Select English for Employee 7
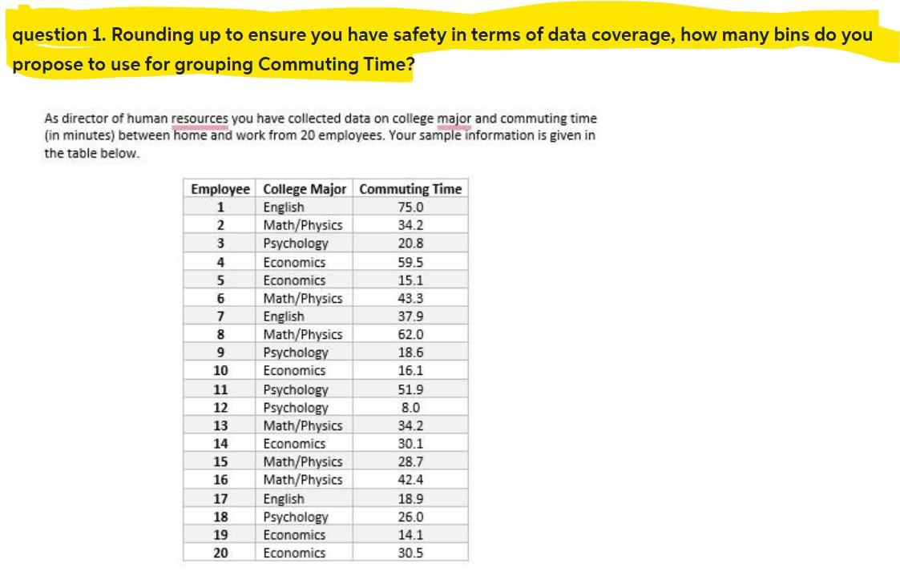This screenshot has width=900, height=588. coord(284,316)
